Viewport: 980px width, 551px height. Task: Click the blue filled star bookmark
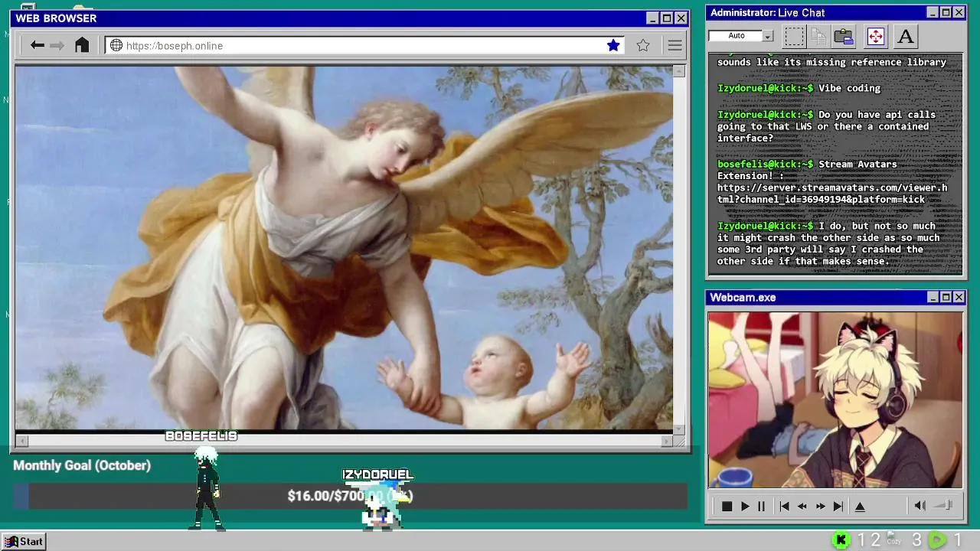613,45
